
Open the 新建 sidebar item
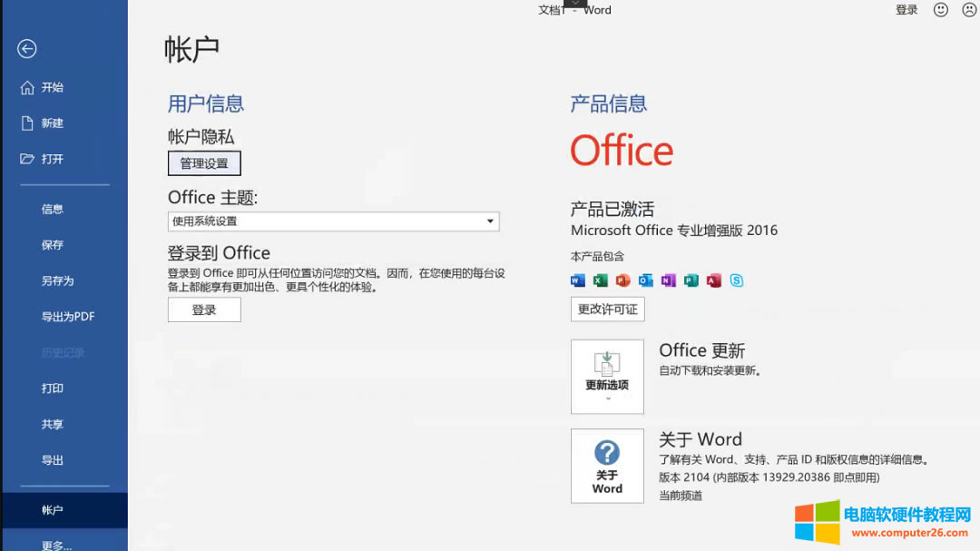pos(52,123)
